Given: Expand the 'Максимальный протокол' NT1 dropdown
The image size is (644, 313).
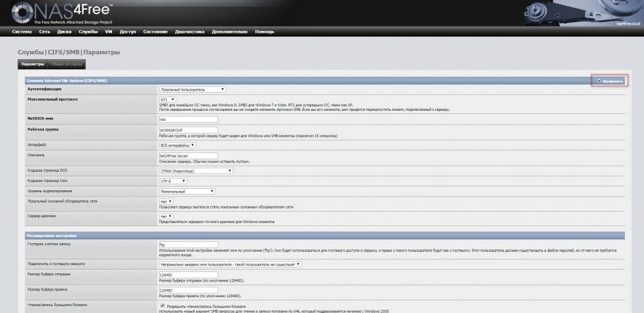Looking at the screenshot, I should (x=167, y=99).
